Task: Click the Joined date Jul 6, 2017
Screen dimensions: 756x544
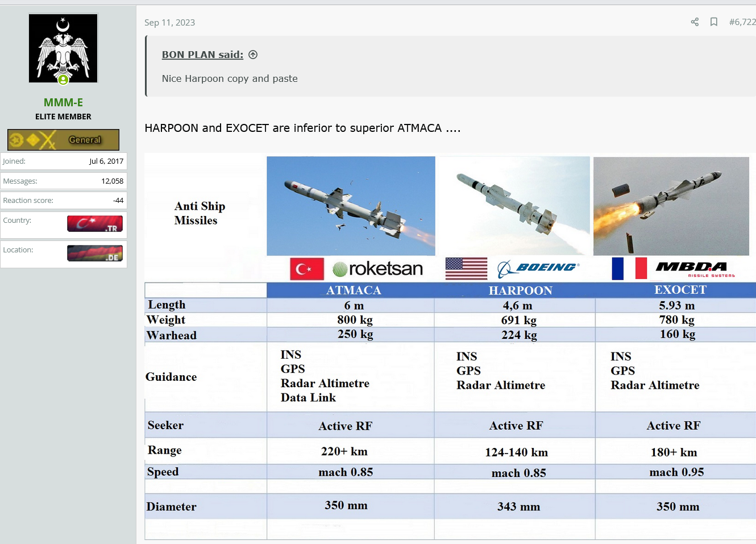Action: (106, 161)
